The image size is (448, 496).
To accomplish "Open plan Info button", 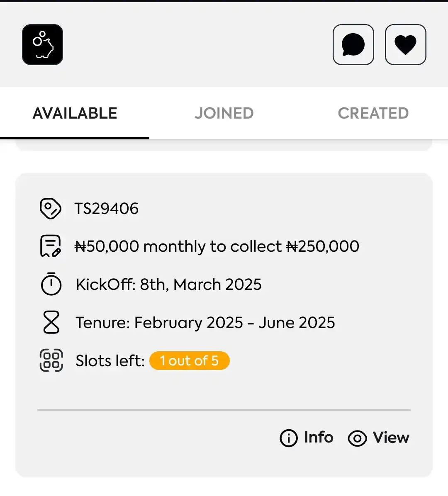I will tap(307, 438).
